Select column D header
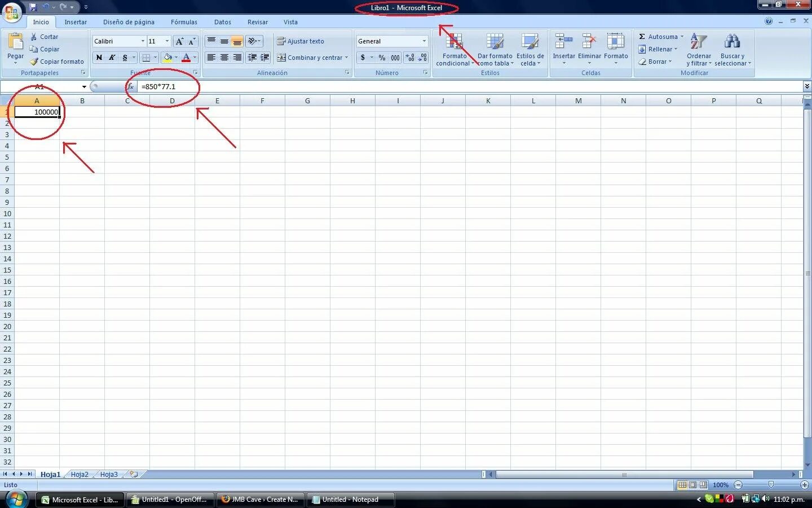This screenshot has height=508, width=812. [x=172, y=100]
